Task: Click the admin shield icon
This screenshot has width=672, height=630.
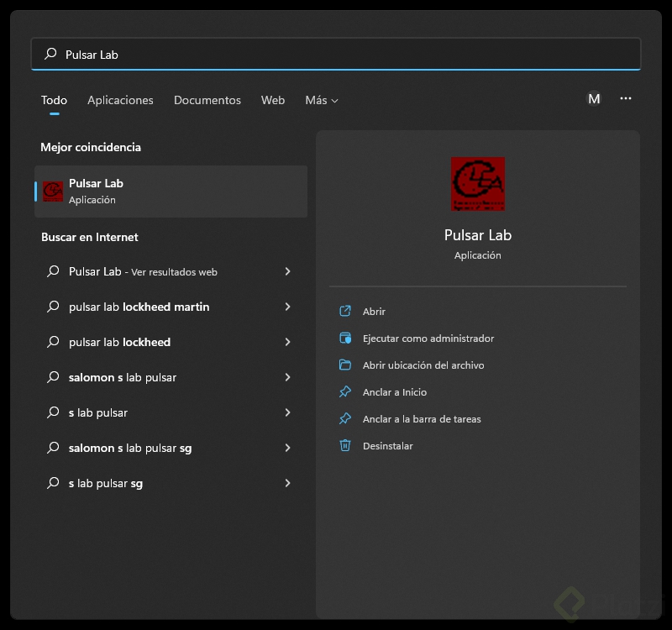Action: [x=345, y=339]
